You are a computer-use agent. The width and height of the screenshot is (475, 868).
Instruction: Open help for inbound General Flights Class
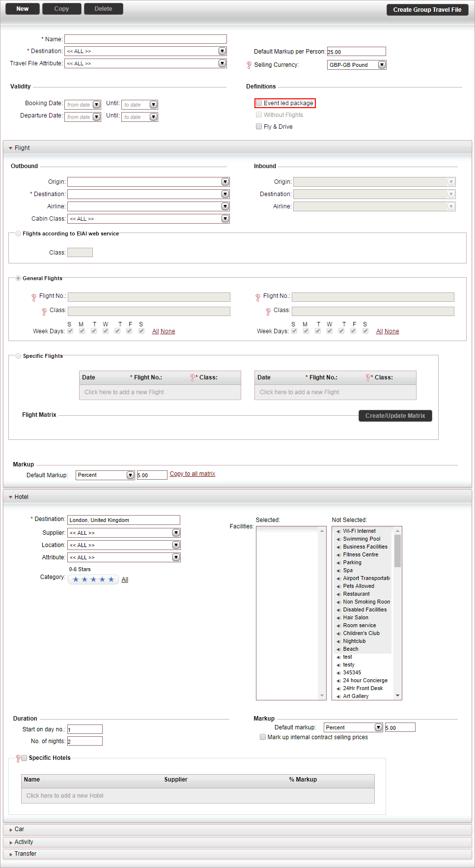pos(268,312)
